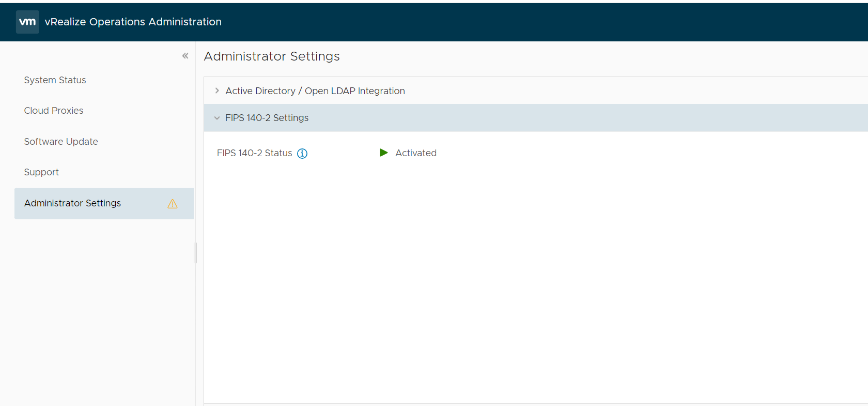This screenshot has width=868, height=406.
Task: Click the FIPS 140-2 Status info icon
Action: [x=302, y=154]
